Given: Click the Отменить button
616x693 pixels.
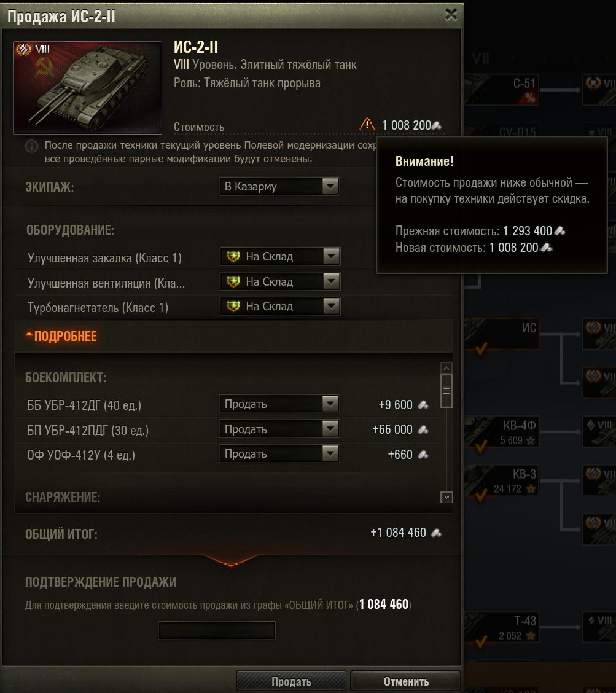Looking at the screenshot, I should 406,681.
